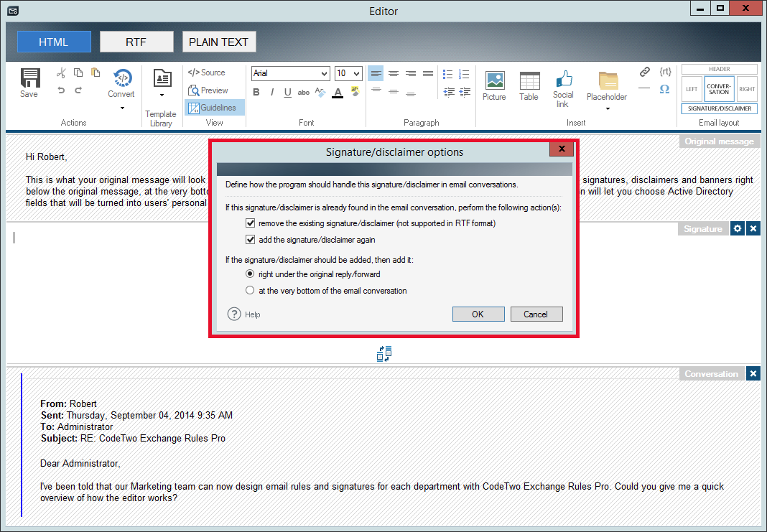
Task: Uncheck remove the existing signature/disclaimer option
Action: (x=250, y=223)
